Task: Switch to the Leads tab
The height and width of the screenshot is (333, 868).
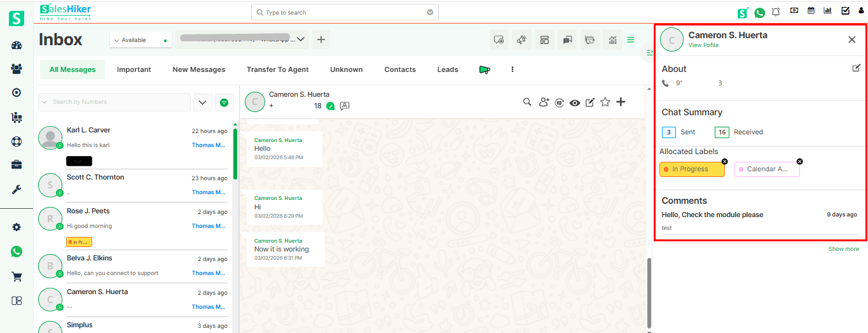Action: [x=448, y=69]
